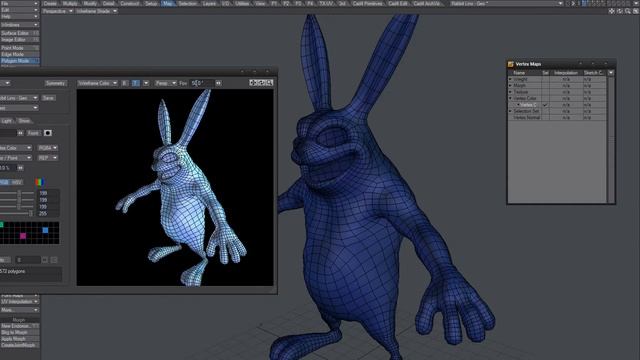Open the More dropdown in left sidebar
This screenshot has width=640, height=360.
(x=19, y=310)
